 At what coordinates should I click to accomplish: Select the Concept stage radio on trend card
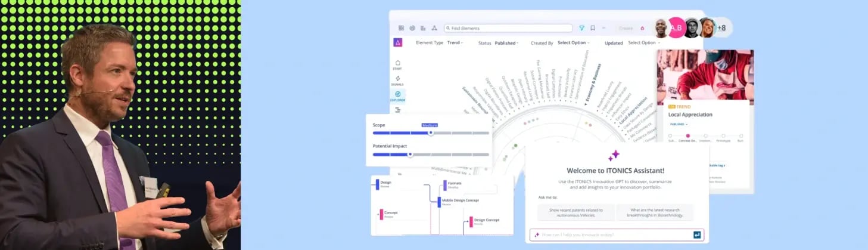(688, 136)
